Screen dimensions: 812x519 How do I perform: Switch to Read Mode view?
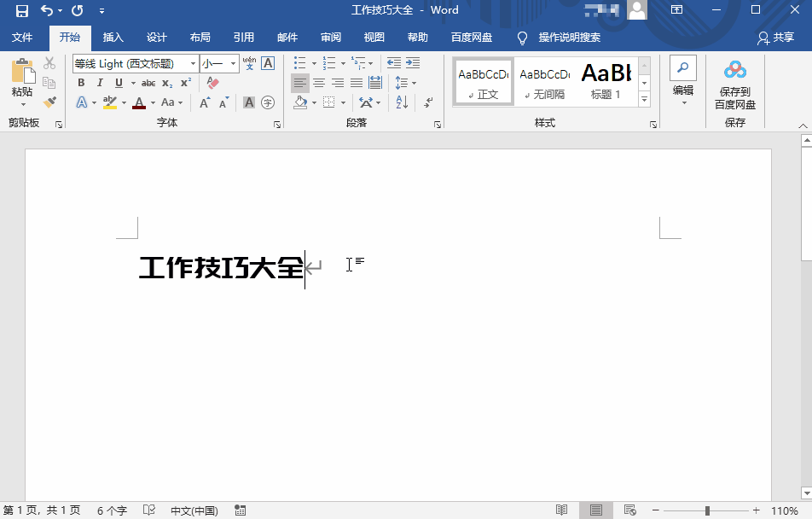point(561,510)
